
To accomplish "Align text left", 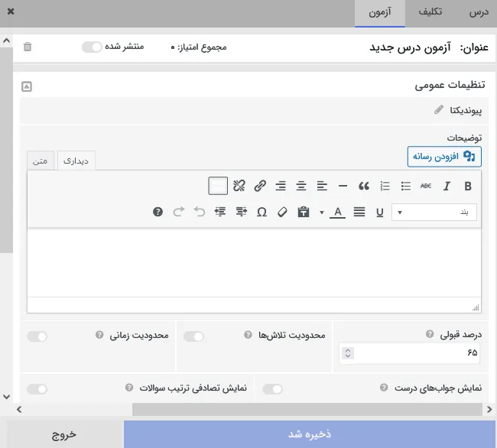I will pyautogui.click(x=322, y=186).
